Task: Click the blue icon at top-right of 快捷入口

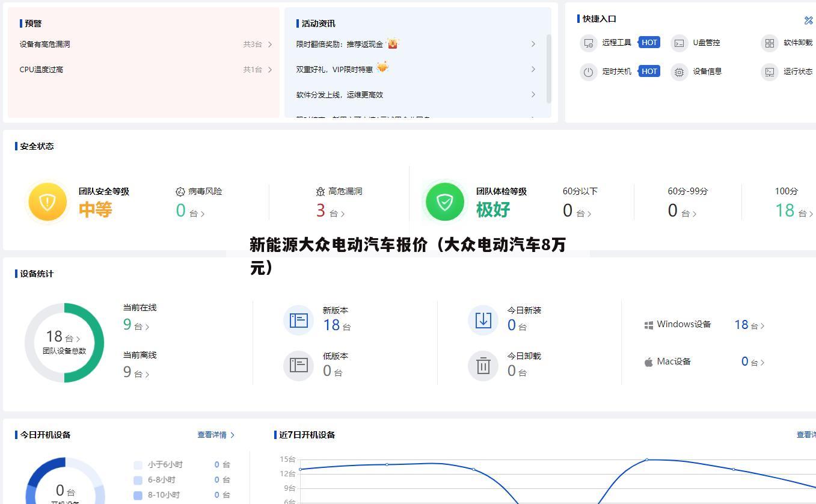Action: (x=808, y=20)
